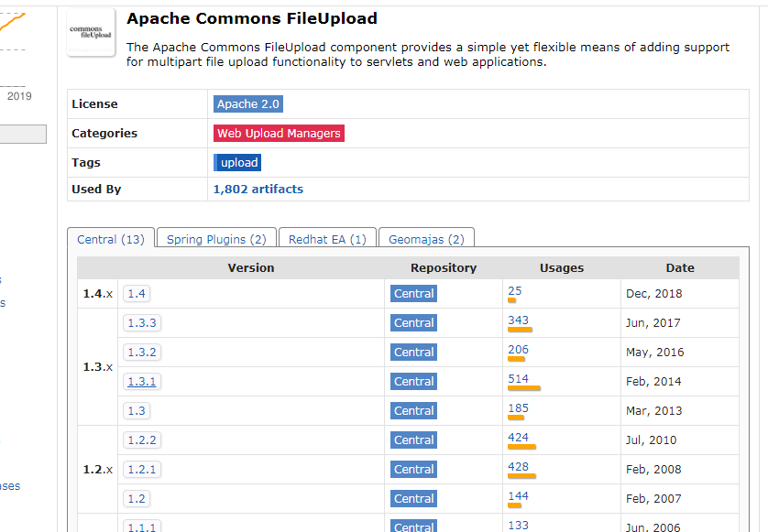Switch to the Redhat EA (1) tab
Image resolution: width=768 pixels, height=532 pixels.
326,238
